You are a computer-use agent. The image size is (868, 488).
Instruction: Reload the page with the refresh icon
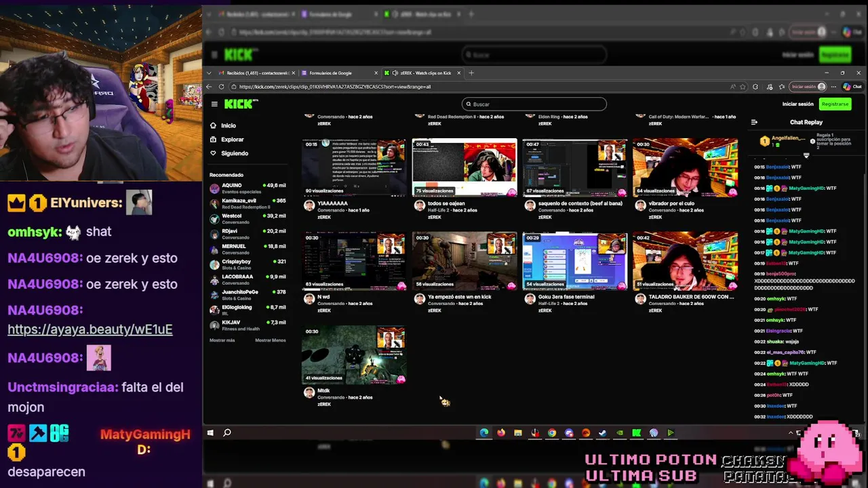[x=221, y=87]
